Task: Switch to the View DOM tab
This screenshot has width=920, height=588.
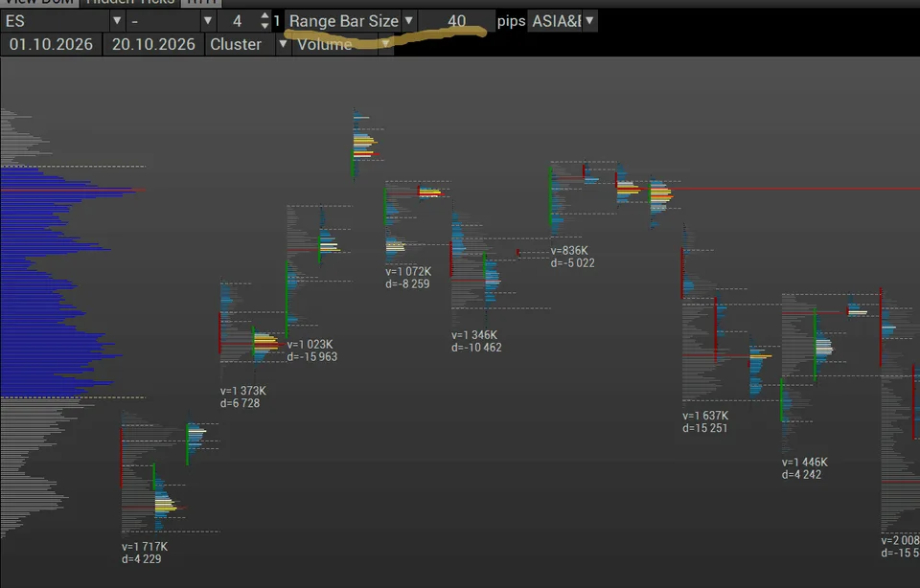Action: [x=40, y=2]
